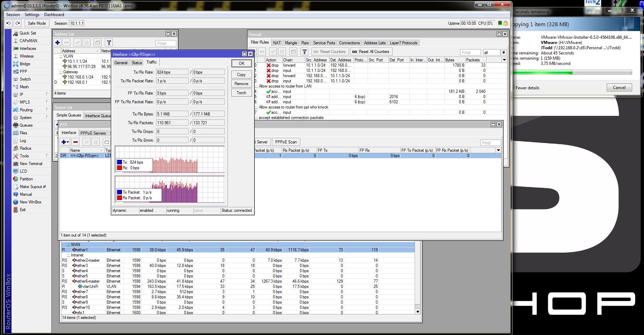This screenshot has height=335, width=644.
Task: Click the filter funnel in Firewall window
Action: pos(305,52)
